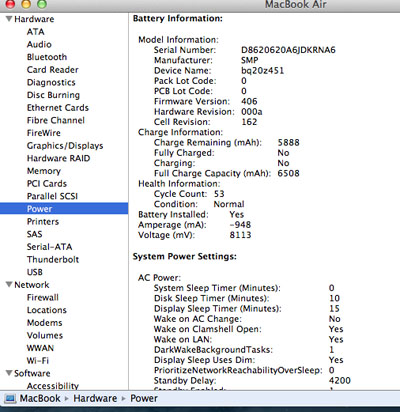Screen dimensions: 400x412
Task: Click the Battery Information heading
Action: (177, 19)
